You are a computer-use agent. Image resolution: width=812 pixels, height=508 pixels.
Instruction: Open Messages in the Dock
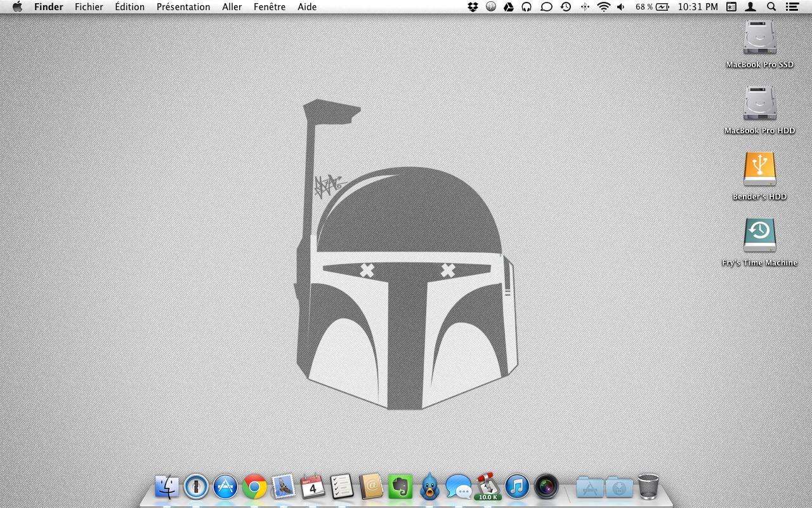point(459,487)
